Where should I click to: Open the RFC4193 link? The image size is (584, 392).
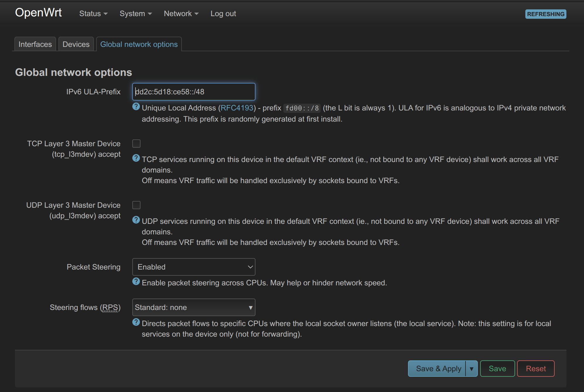(x=237, y=108)
